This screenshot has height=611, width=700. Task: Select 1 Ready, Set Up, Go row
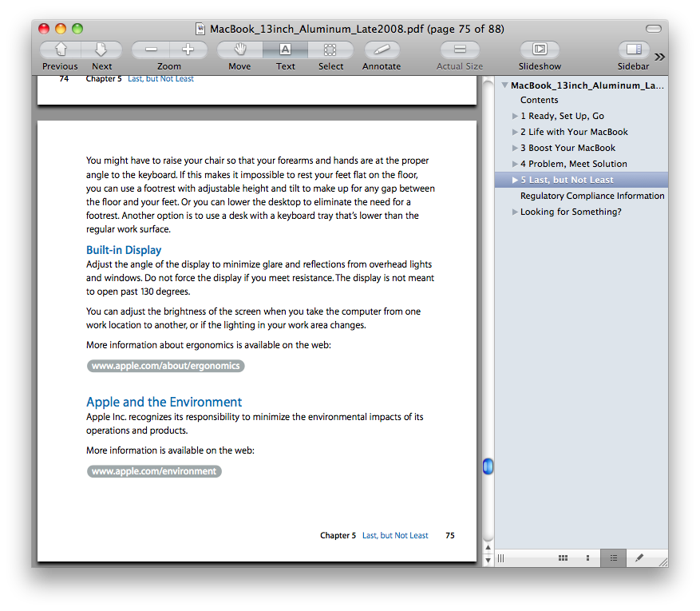coord(581,116)
